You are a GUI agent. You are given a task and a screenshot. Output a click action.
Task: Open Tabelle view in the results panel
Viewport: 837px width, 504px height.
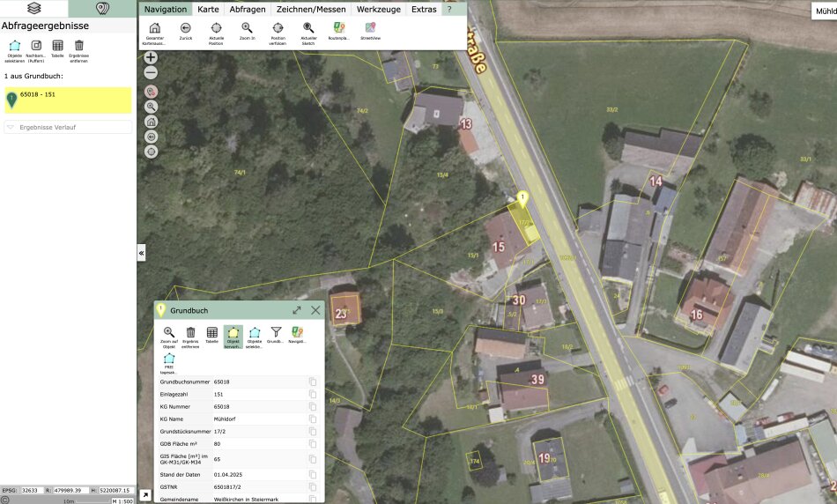(x=57, y=46)
